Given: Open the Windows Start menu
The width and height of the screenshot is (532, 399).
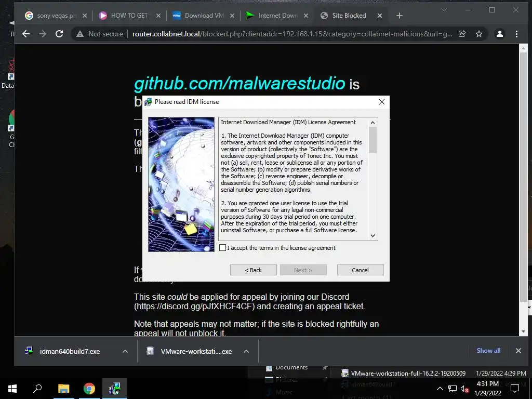Looking at the screenshot, I should coord(12,389).
